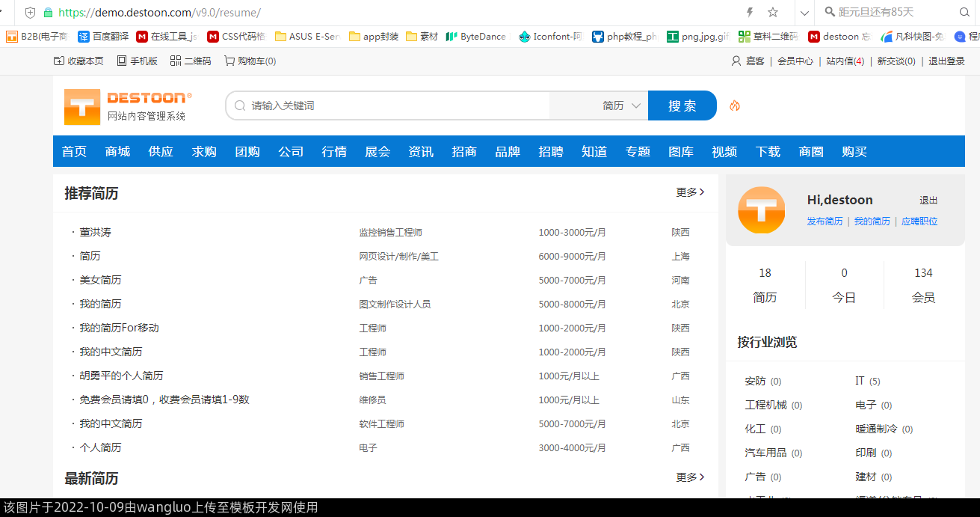Click the Destoon logo

[x=127, y=106]
